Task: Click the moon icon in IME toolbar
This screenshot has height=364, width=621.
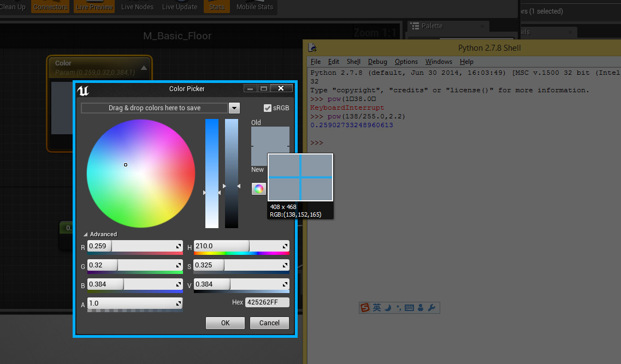Action: (388, 308)
